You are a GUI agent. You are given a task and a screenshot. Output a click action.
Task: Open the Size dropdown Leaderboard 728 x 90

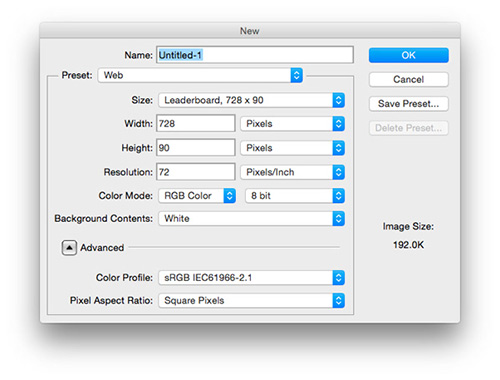pos(251,100)
